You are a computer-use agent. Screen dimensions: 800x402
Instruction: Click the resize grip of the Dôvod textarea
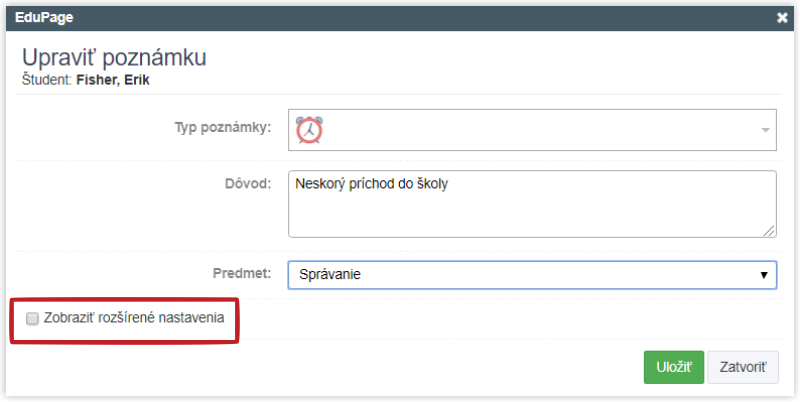769,231
